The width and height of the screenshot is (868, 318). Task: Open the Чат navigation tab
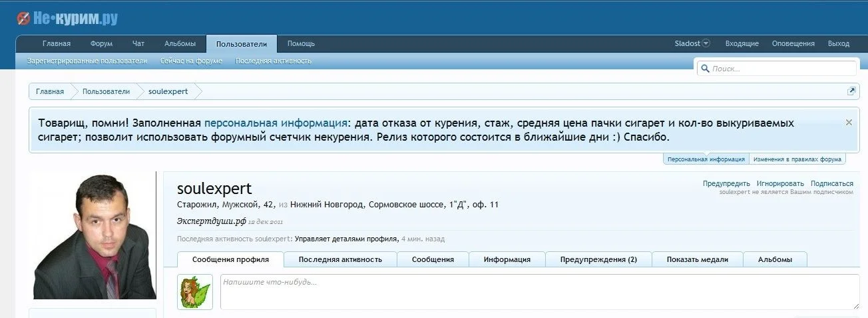(x=138, y=44)
